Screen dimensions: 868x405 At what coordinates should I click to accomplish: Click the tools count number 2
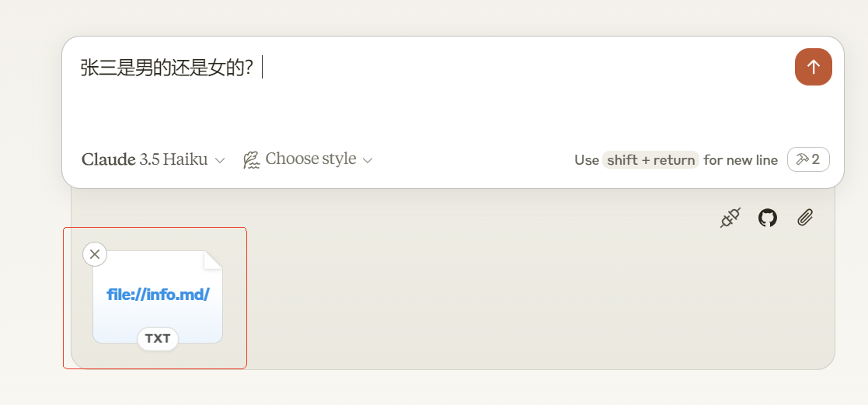pyautogui.click(x=816, y=159)
